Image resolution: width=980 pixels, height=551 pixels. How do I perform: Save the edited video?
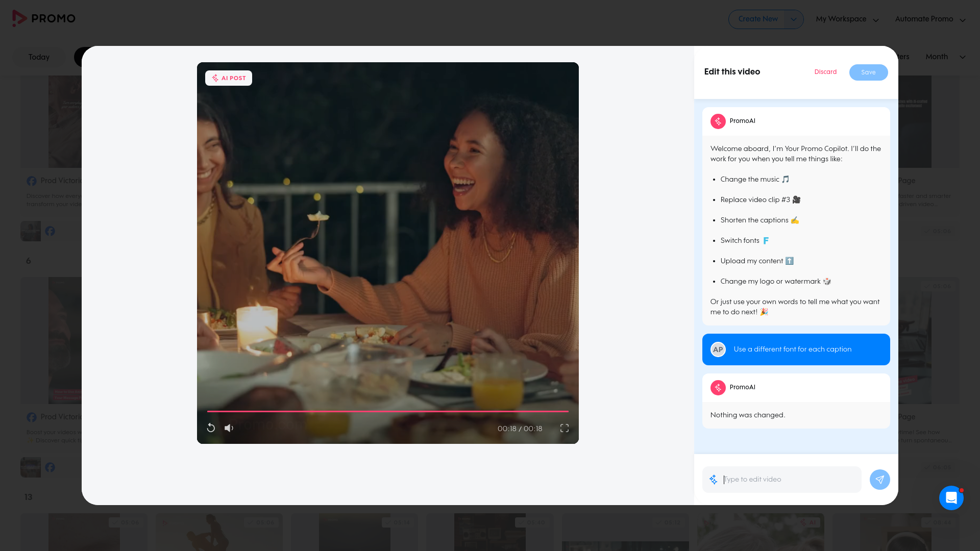(868, 72)
